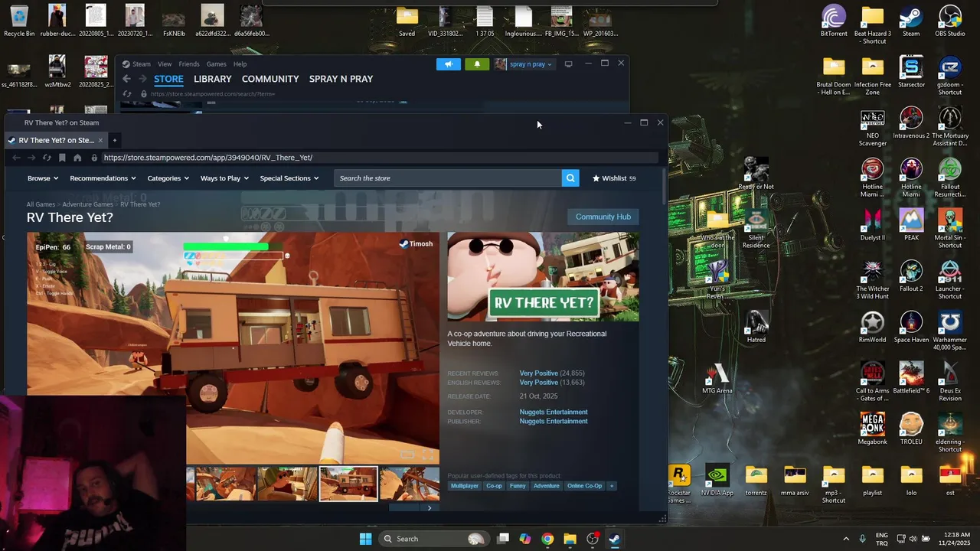Screen dimensions: 980x551
Task: Open the green notifications bell in Steam window
Action: click(477, 64)
